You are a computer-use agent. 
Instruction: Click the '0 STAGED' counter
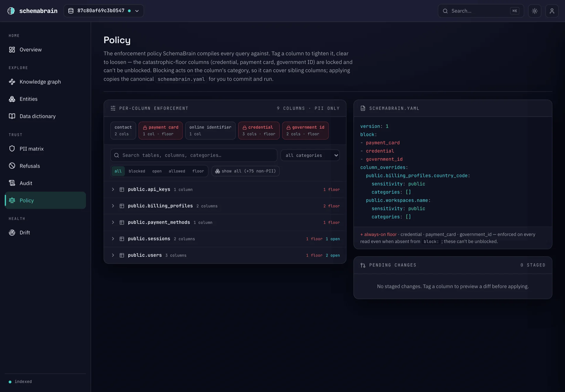pyautogui.click(x=533, y=265)
